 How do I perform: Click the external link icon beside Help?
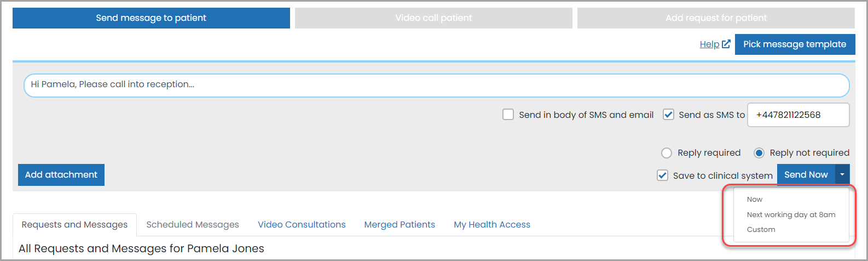726,44
